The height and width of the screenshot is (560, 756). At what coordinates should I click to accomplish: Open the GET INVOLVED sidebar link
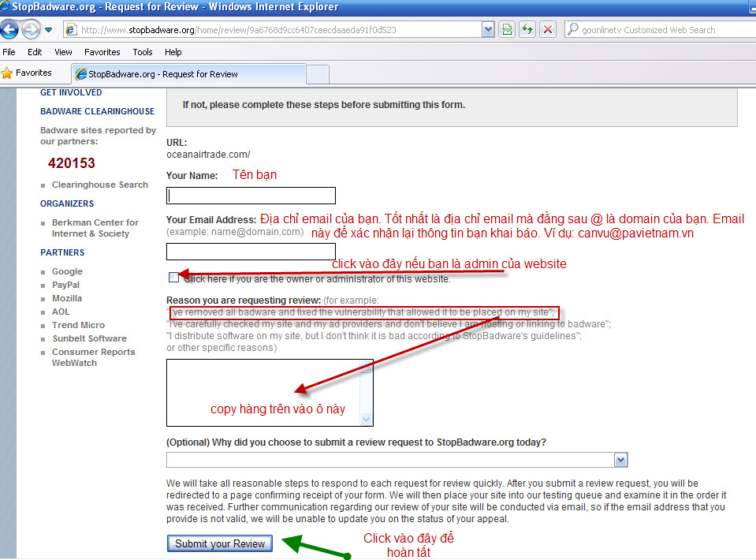(71, 92)
